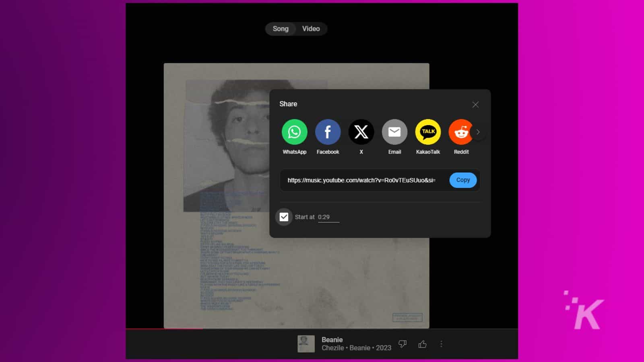Select the music.youtube.com share URL field
Screen dimensions: 644x362
[x=361, y=180]
